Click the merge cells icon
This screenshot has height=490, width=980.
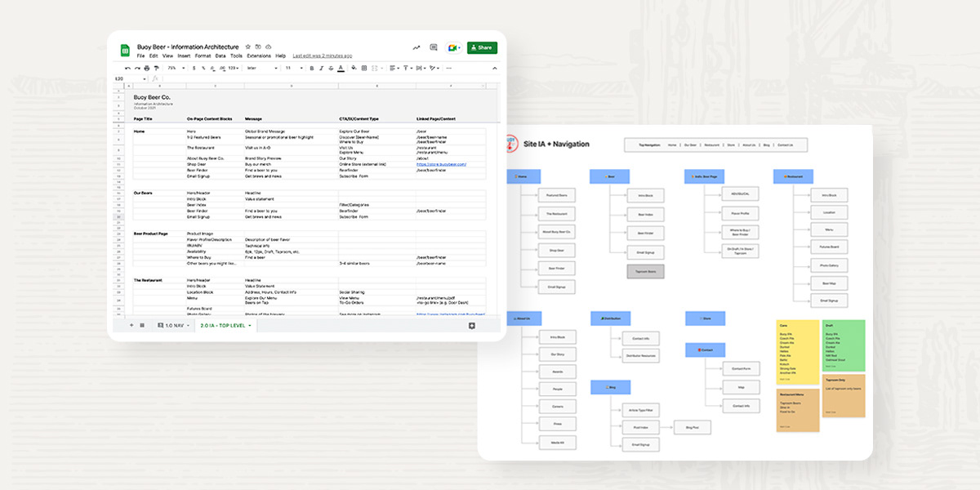(x=375, y=68)
